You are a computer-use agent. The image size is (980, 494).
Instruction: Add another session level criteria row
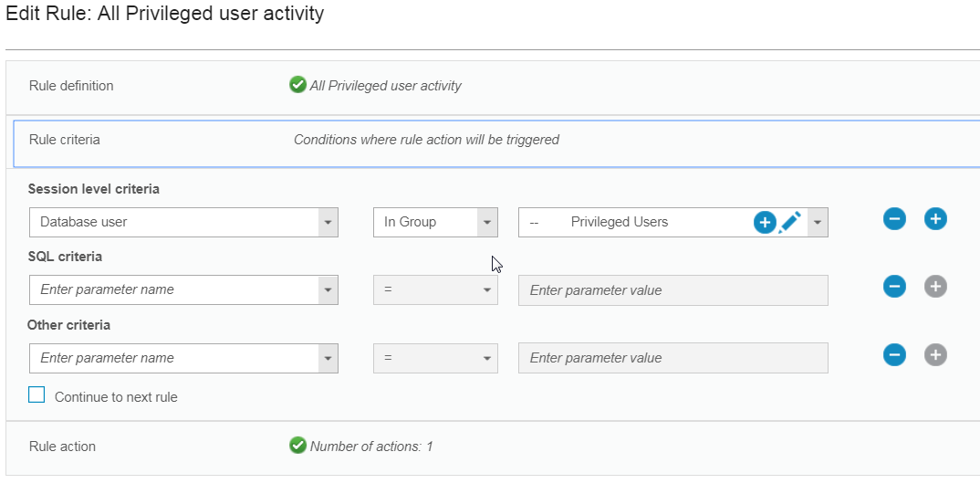click(x=935, y=219)
